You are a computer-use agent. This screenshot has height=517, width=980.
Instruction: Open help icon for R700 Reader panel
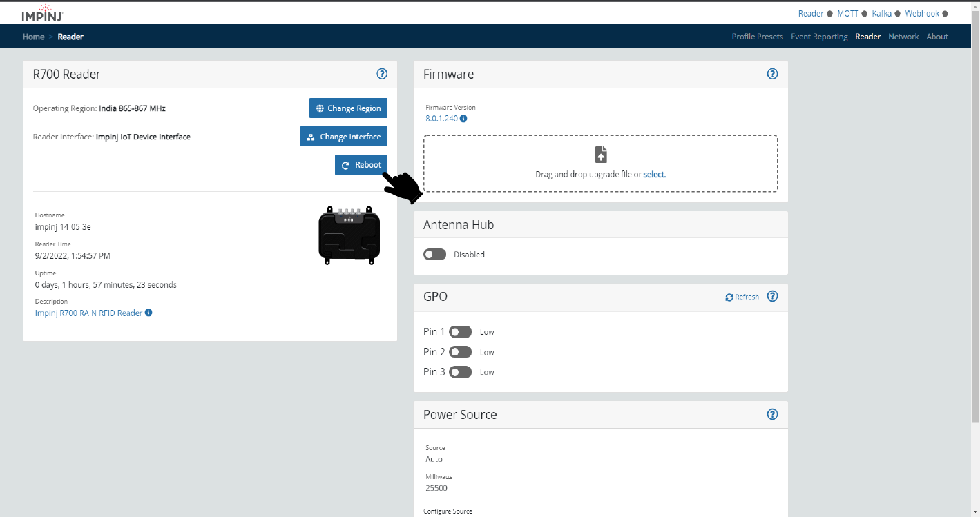382,74
